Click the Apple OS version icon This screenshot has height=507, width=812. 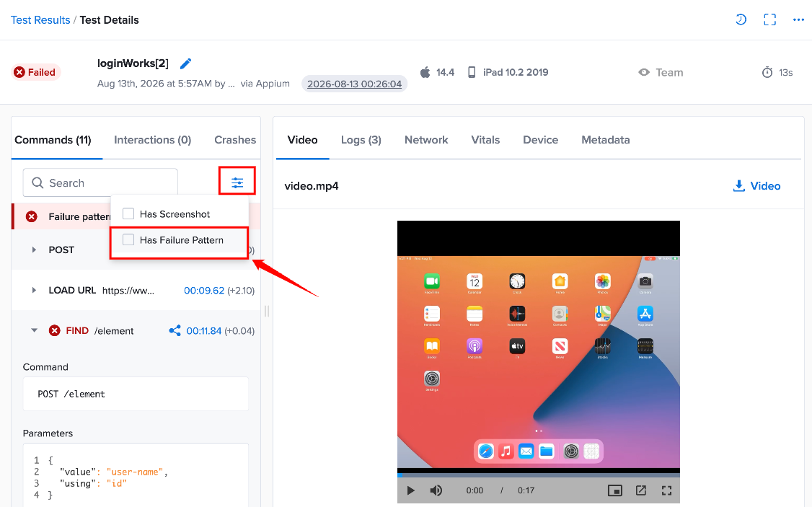tap(425, 72)
